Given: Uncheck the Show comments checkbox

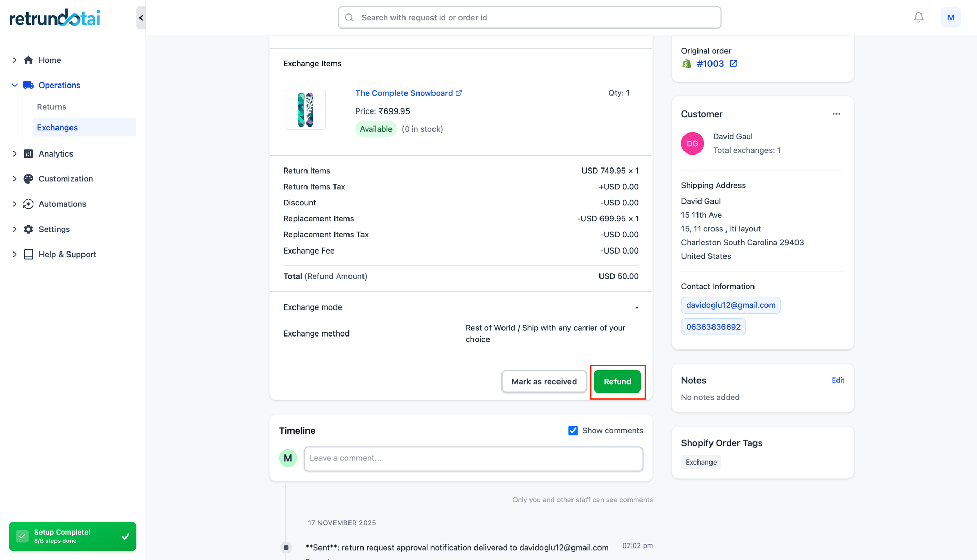Looking at the screenshot, I should [x=573, y=431].
